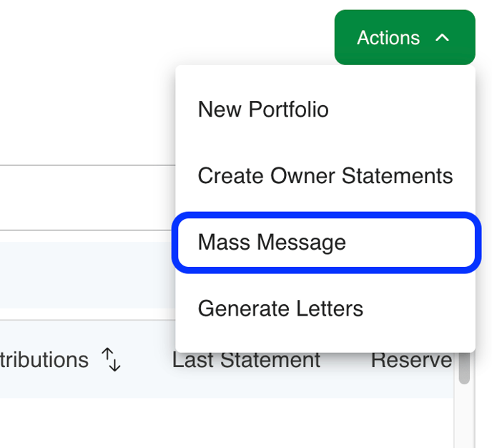Collapse the Actions menu using its chevron

(443, 37)
